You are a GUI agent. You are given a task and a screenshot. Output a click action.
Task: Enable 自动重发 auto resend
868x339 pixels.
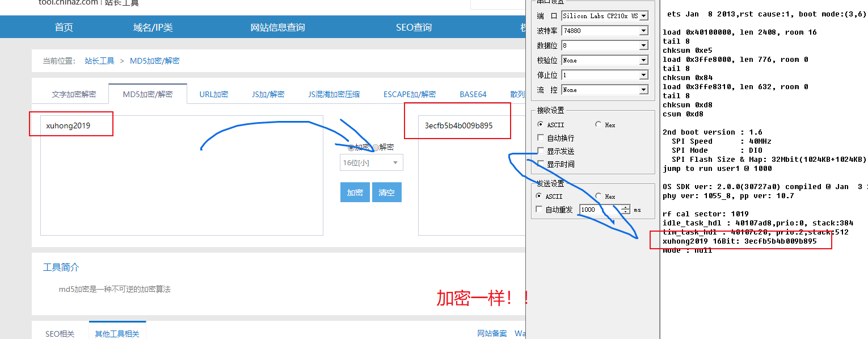(538, 208)
